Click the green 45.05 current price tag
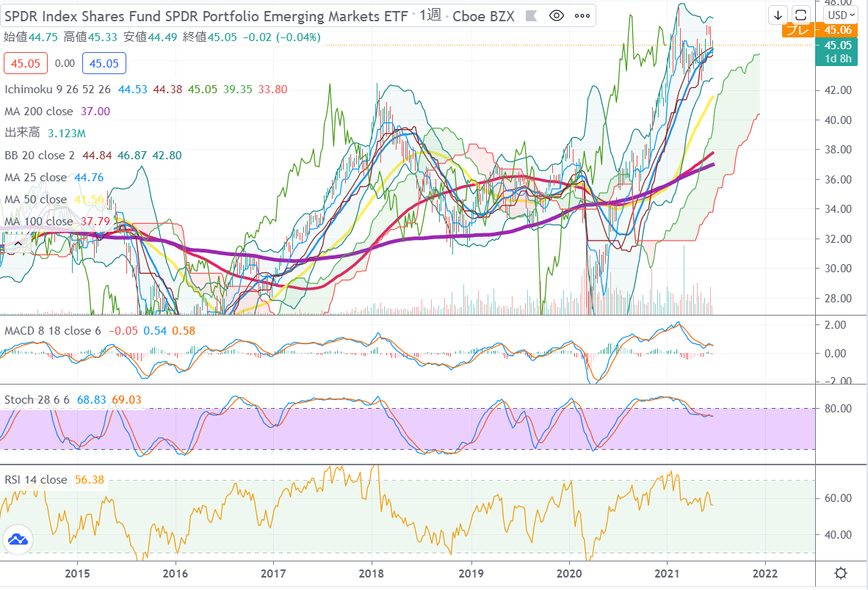The width and height of the screenshot is (868, 590). click(838, 45)
